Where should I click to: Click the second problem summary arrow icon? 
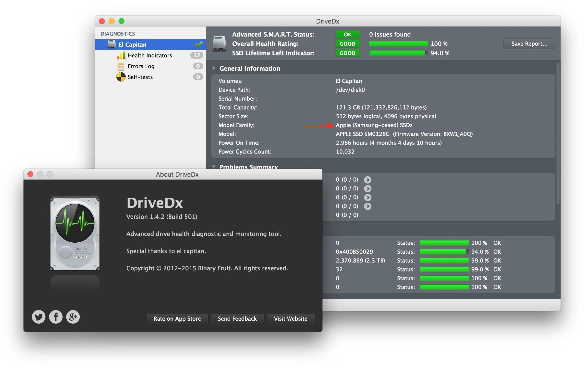click(367, 189)
